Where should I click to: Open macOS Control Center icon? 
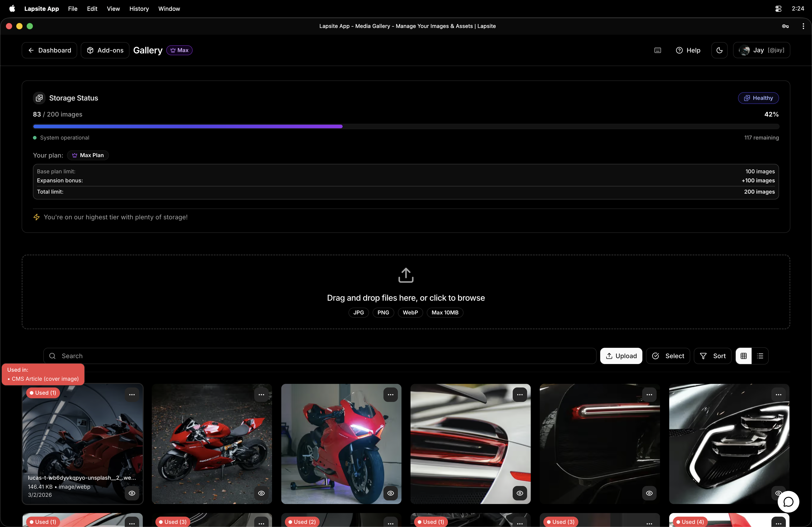click(x=778, y=9)
